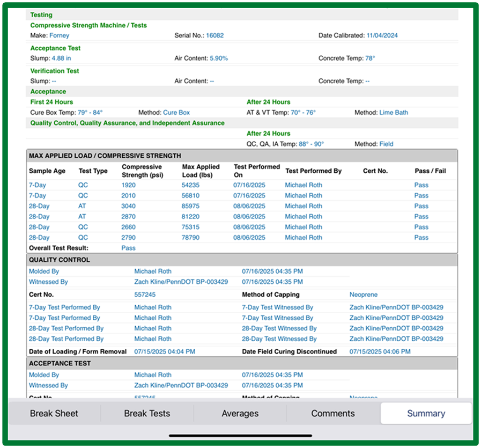
Task: Click max applied load 54235
Action: pos(190,185)
